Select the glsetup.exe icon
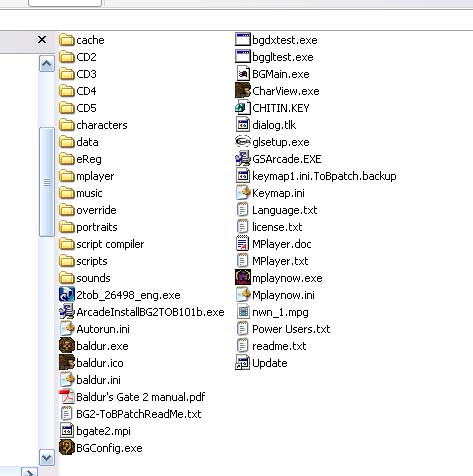 tap(243, 142)
